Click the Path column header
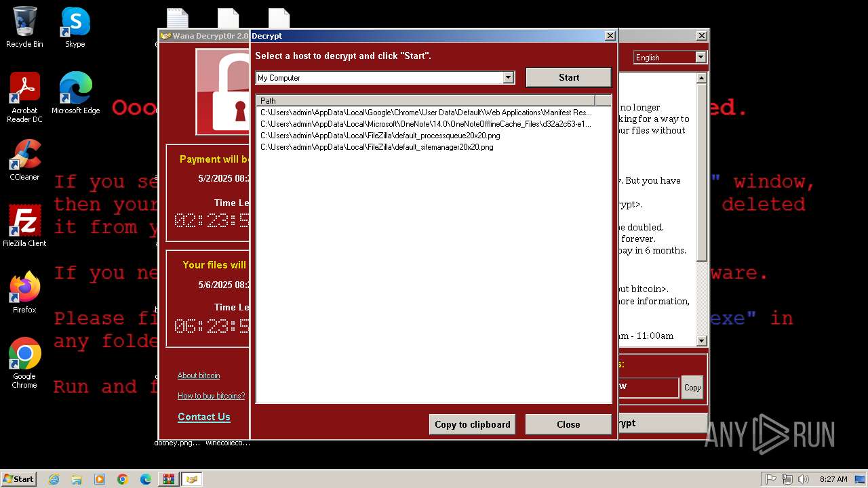 427,100
